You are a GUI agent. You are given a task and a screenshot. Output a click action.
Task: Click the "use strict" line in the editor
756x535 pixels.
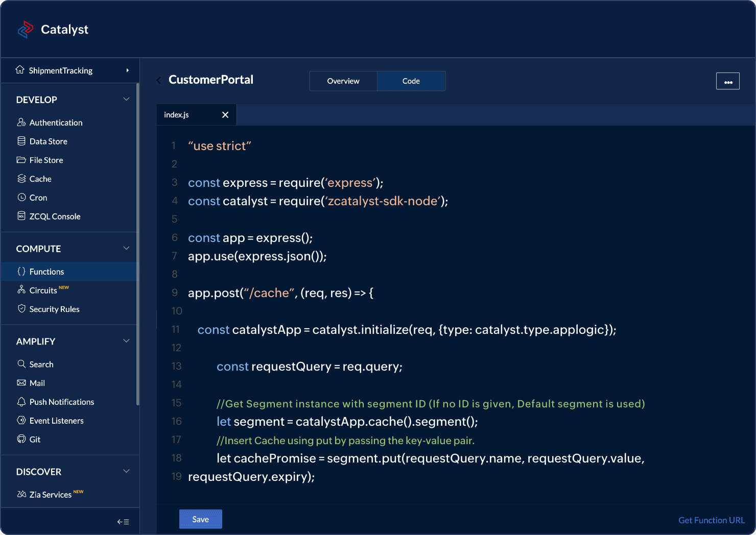(220, 146)
